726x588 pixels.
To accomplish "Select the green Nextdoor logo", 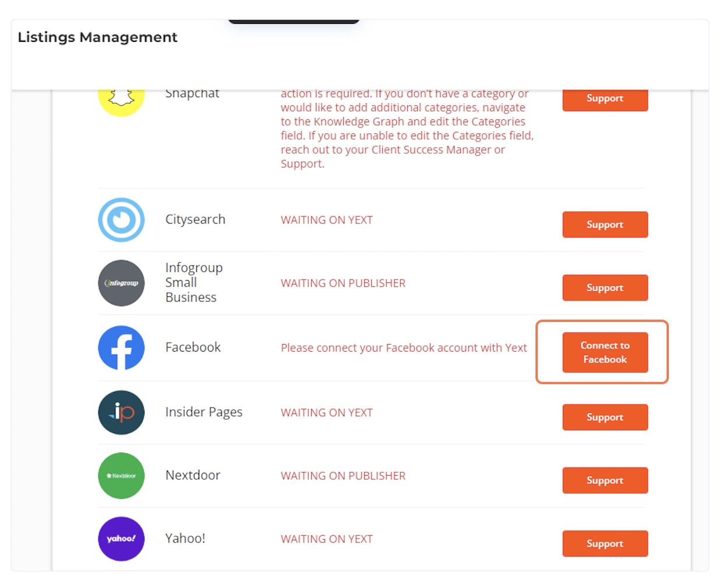I will [121, 476].
